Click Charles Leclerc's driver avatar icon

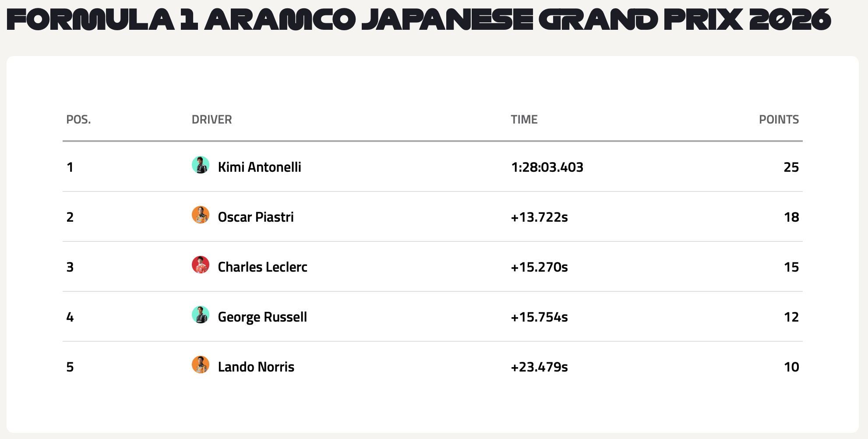pyautogui.click(x=201, y=265)
